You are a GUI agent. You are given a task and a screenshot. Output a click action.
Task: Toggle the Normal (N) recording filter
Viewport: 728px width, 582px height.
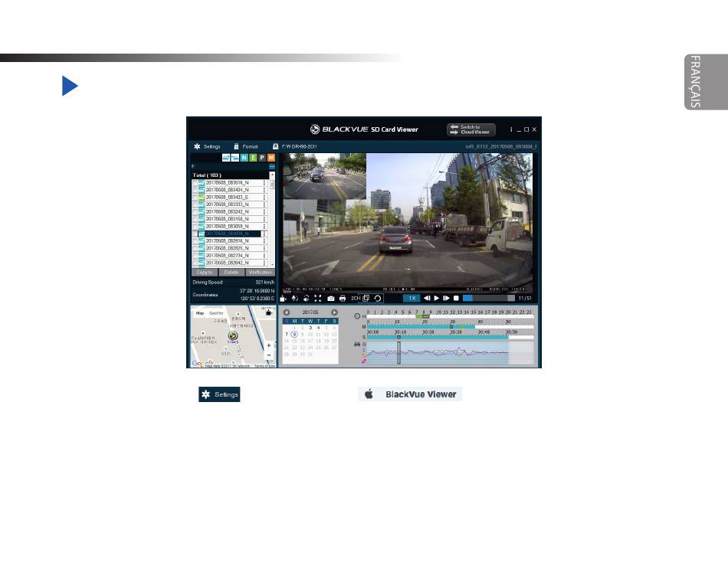pyautogui.click(x=243, y=158)
